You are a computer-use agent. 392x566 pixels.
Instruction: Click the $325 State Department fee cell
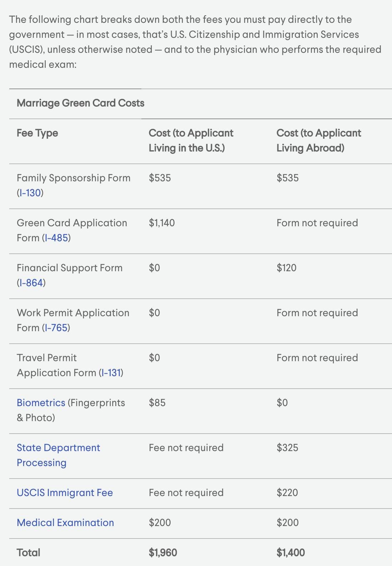(x=287, y=448)
